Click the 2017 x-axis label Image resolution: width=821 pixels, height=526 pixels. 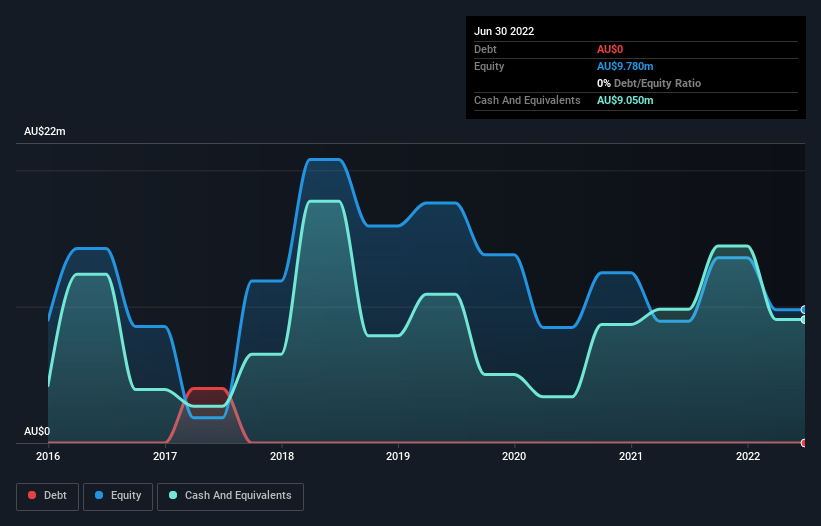tap(165, 456)
